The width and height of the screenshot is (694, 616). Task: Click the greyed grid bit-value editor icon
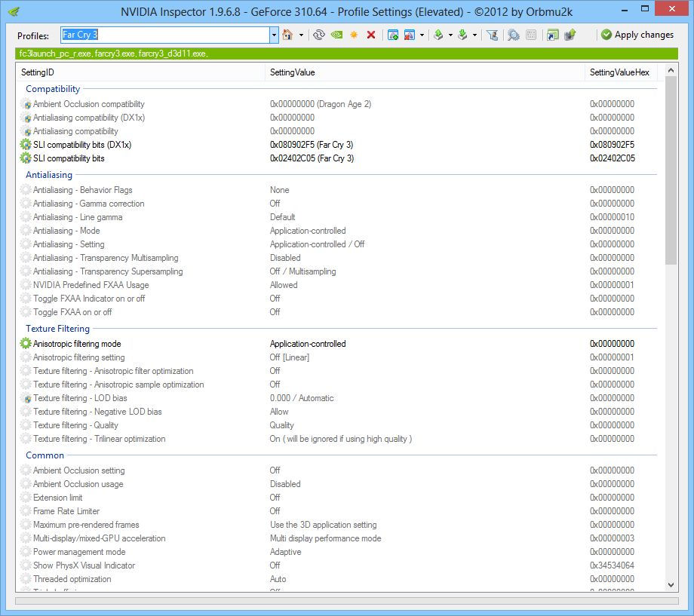pos(532,35)
